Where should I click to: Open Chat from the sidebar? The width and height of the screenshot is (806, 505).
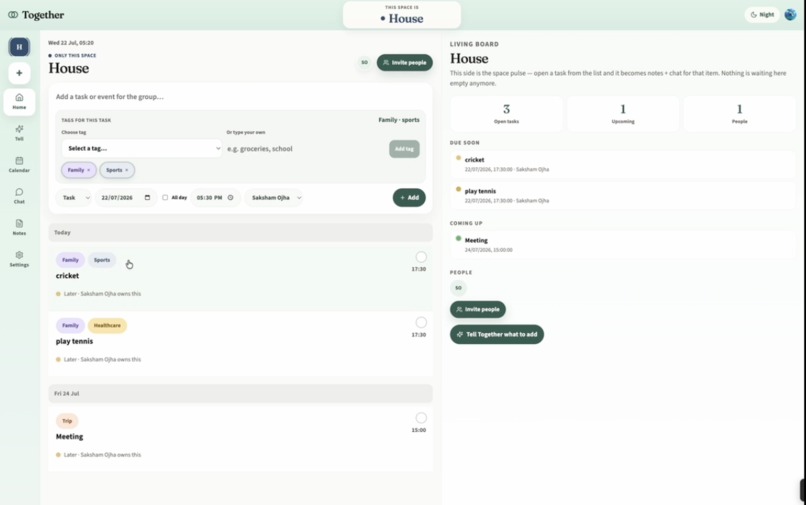tap(19, 196)
